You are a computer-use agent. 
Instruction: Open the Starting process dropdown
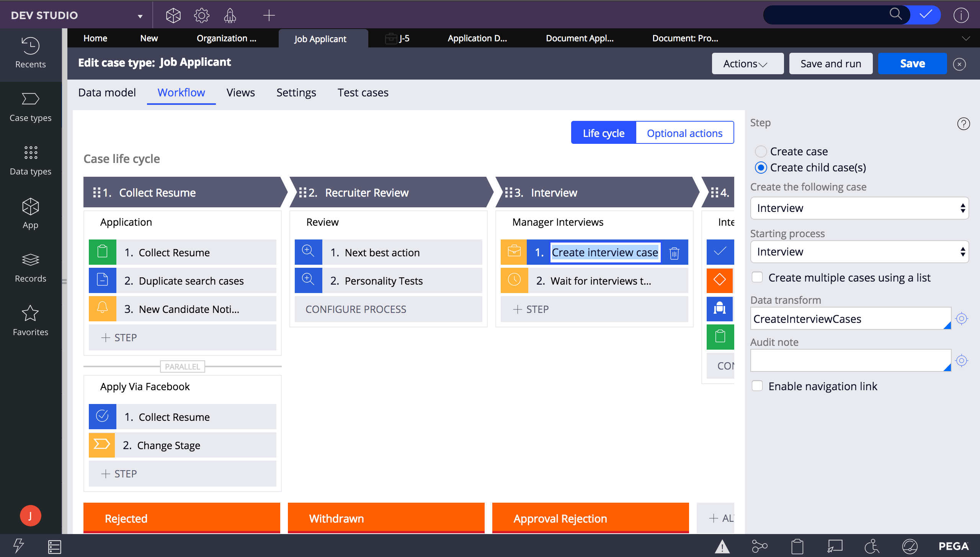(x=859, y=252)
